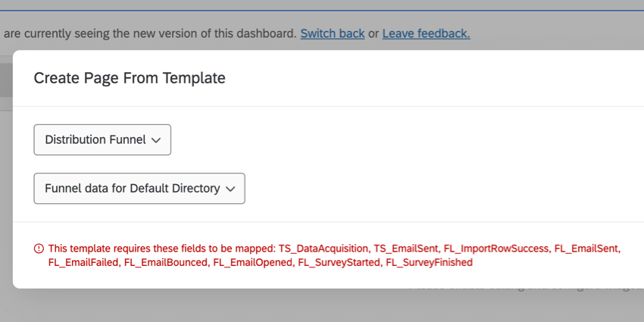Viewport: 644px width, 322px height.
Task: Click the Create Page From Template title
Action: point(130,77)
